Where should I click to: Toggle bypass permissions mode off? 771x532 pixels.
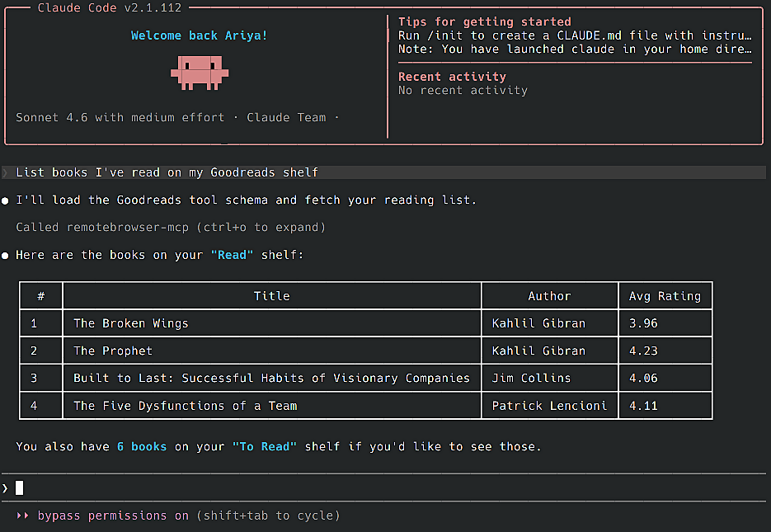107,516
